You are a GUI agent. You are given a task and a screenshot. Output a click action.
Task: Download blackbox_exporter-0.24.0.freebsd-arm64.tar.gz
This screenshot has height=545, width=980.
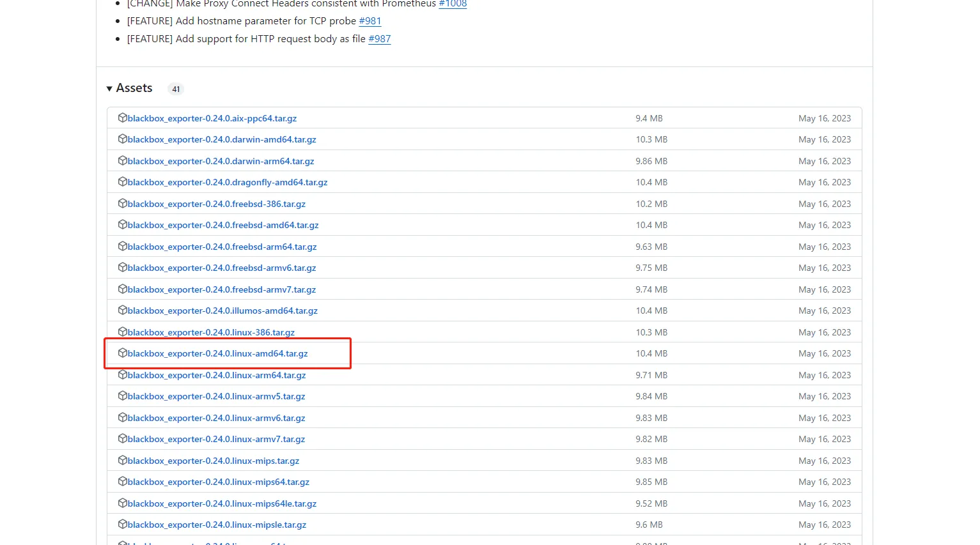[222, 247]
